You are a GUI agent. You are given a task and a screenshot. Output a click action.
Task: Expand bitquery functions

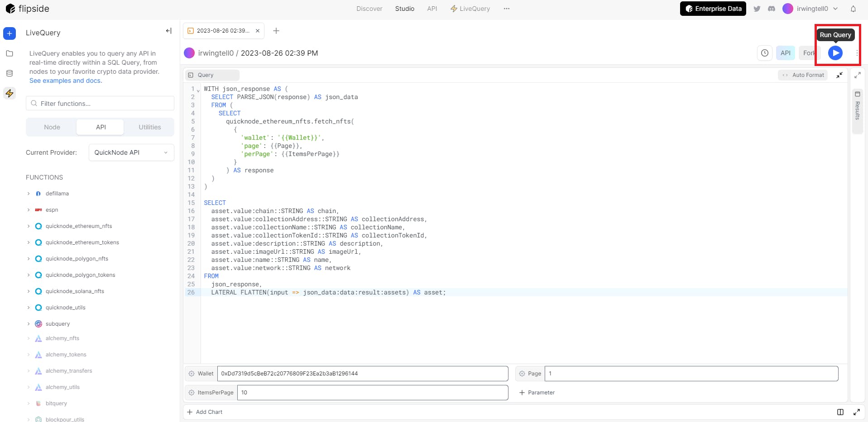28,403
